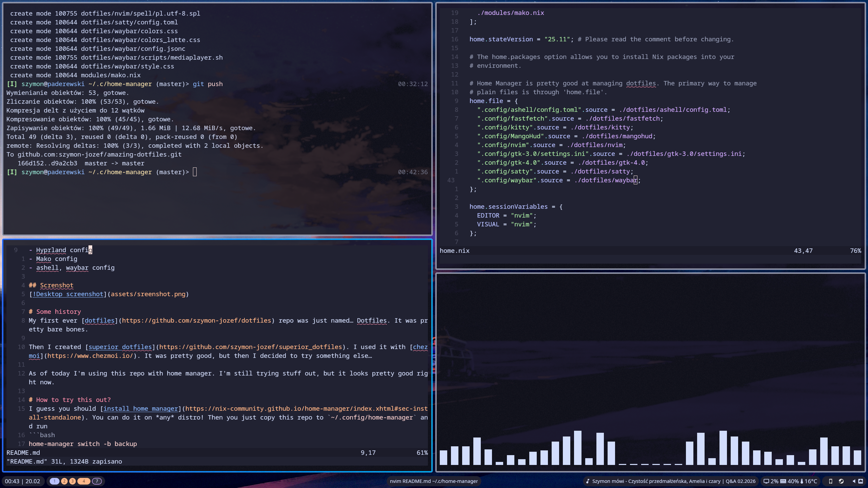The height and width of the screenshot is (488, 868).
Task: Click the '# Some history' heading
Action: pos(55,311)
